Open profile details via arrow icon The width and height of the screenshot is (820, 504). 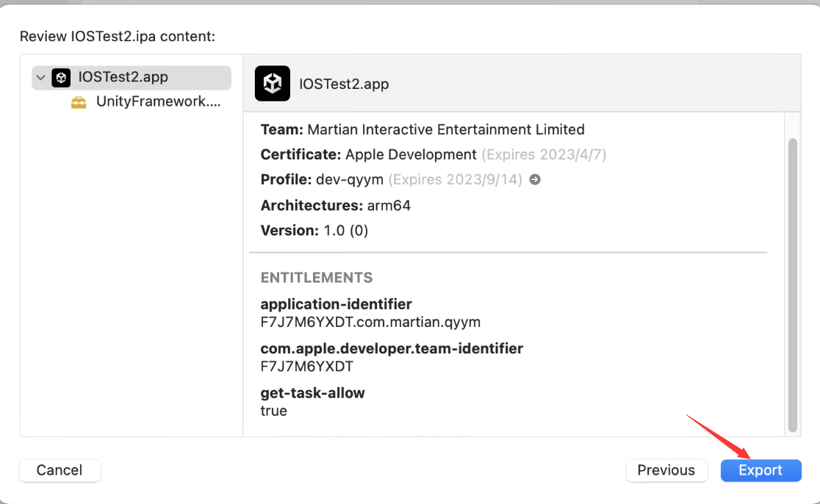click(x=534, y=179)
